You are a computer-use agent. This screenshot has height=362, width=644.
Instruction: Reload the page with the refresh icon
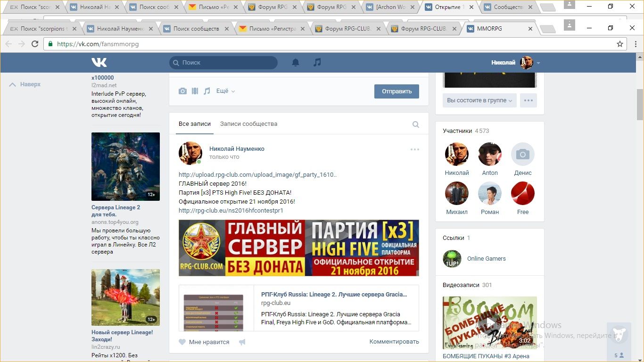[35, 44]
